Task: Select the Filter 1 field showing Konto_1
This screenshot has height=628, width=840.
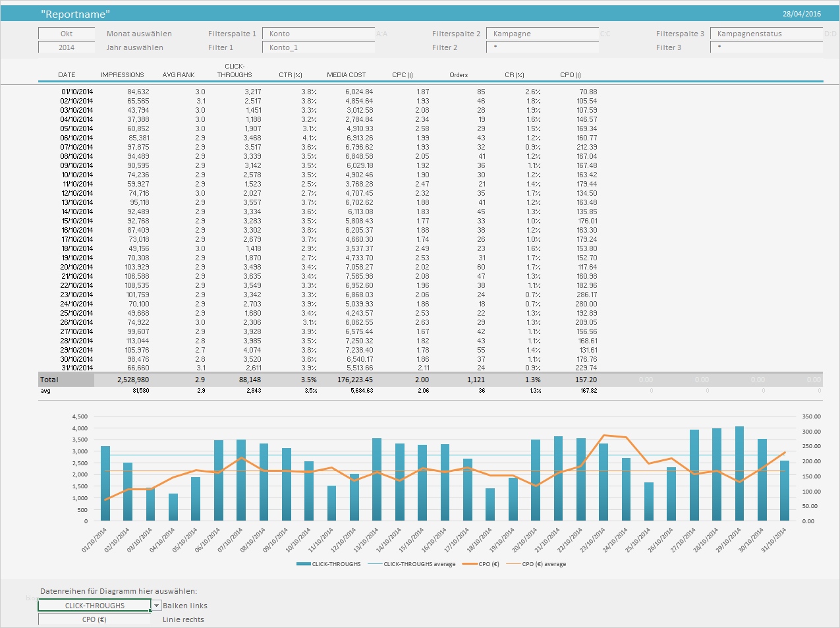Action: tap(318, 47)
